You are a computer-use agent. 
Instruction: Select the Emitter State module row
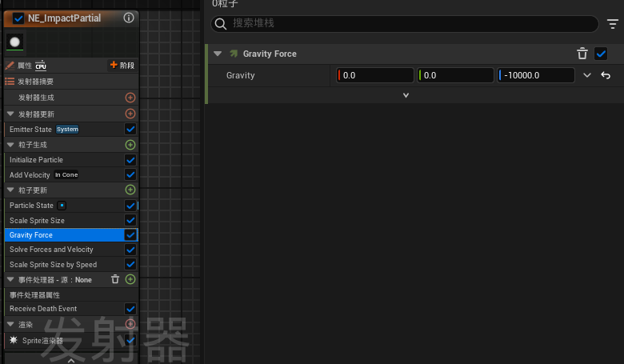[x=72, y=130]
